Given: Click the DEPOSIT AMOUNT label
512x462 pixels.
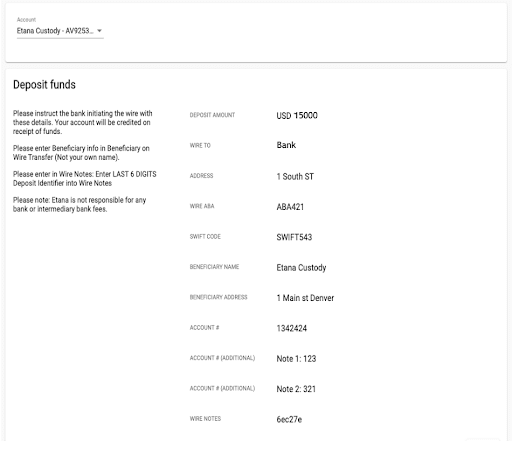Looking at the screenshot, I should pyautogui.click(x=212, y=115).
